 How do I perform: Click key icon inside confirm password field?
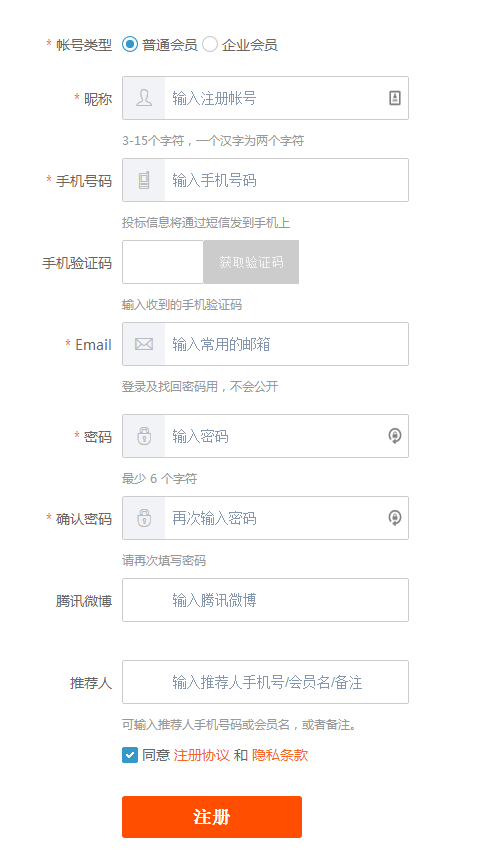point(395,518)
